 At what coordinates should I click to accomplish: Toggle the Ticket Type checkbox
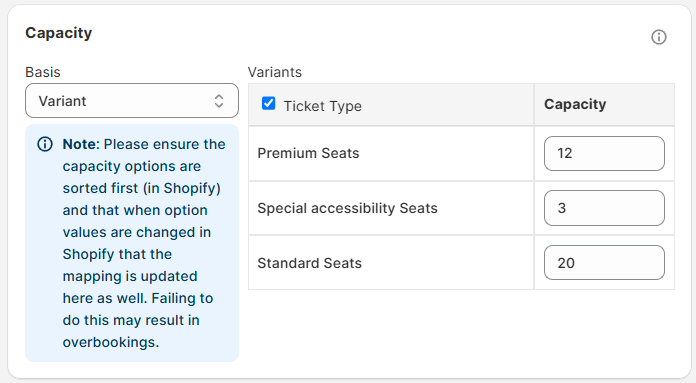pyautogui.click(x=269, y=103)
